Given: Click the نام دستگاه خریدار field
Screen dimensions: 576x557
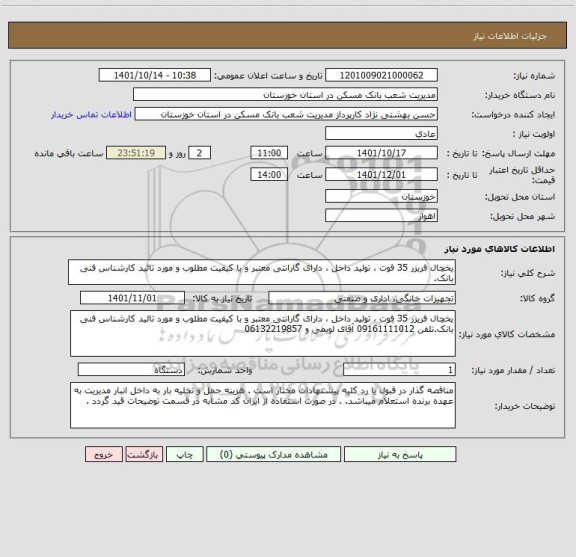Looking at the screenshot, I should tap(285, 95).
